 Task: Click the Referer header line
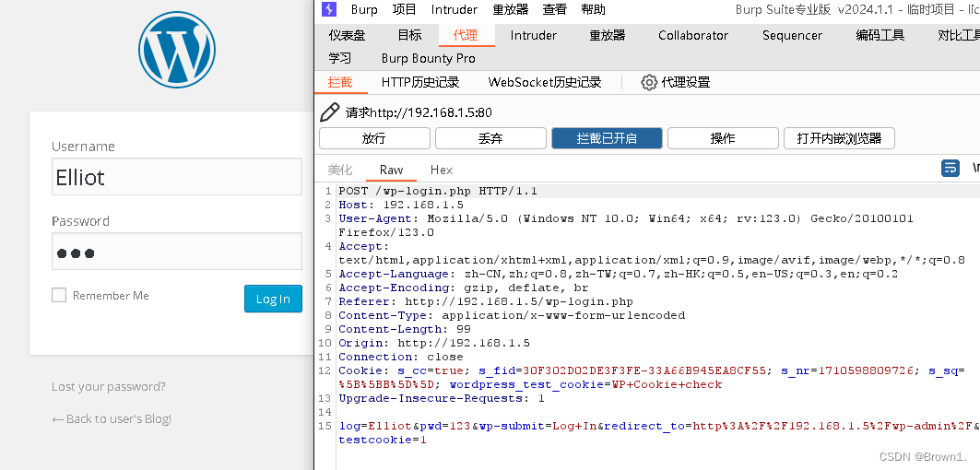486,301
